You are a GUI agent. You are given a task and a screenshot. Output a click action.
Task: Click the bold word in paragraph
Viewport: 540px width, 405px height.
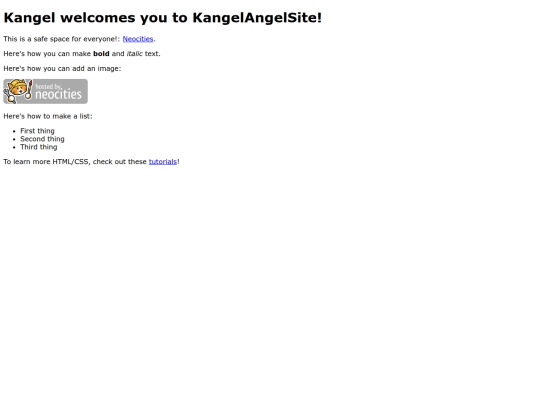pyautogui.click(x=101, y=54)
